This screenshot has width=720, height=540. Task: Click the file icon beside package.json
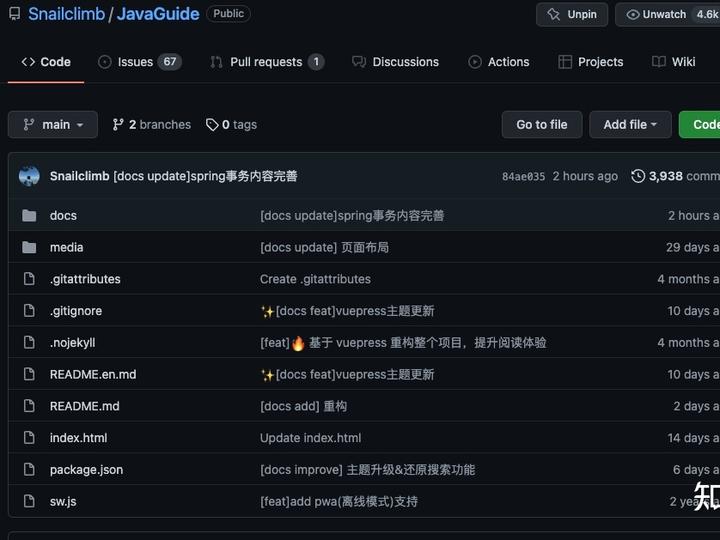29,469
